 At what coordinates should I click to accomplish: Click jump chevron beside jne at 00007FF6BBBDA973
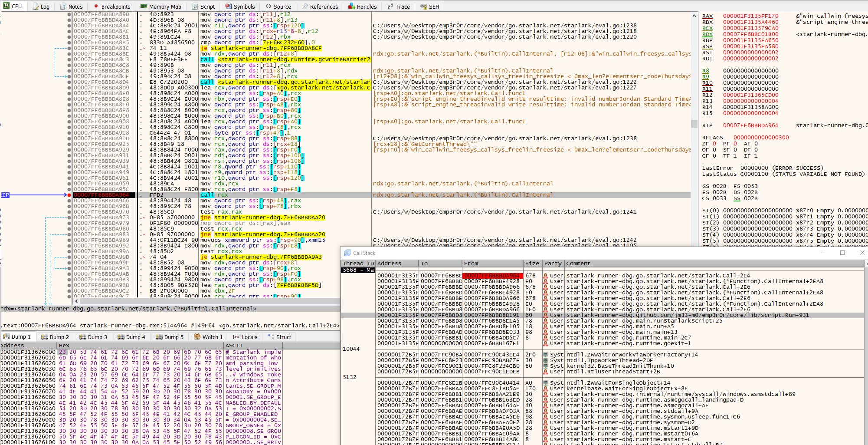click(x=144, y=218)
